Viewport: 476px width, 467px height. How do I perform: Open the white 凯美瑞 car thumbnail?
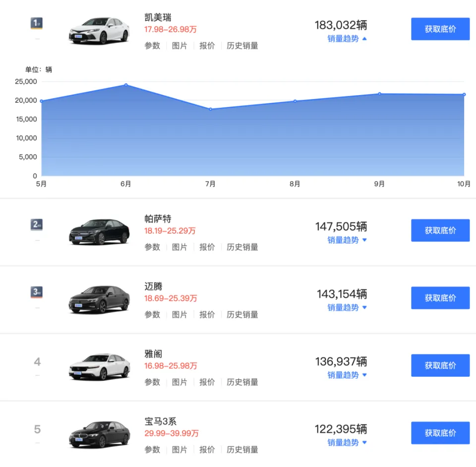tap(99, 31)
